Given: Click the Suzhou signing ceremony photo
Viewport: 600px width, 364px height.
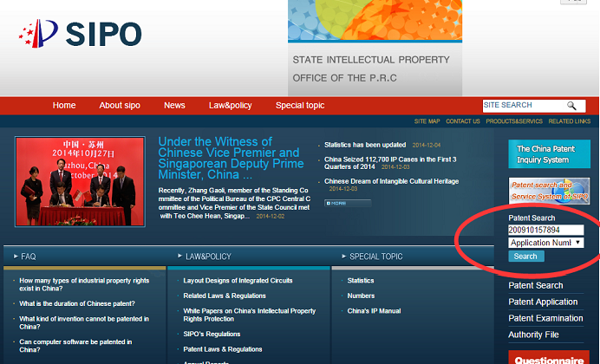Looking at the screenshot, I should click(x=80, y=182).
